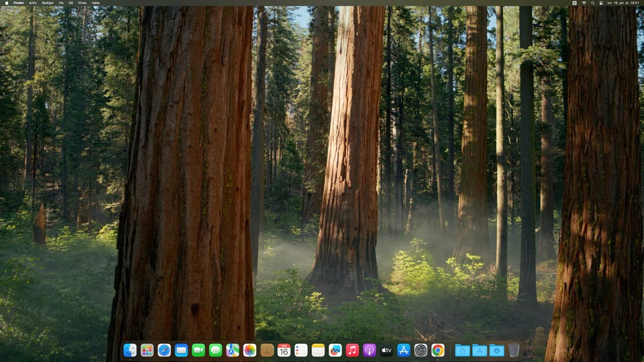The height and width of the screenshot is (362, 644).
Task: Open Calendar showing date 16
Action: point(284,350)
